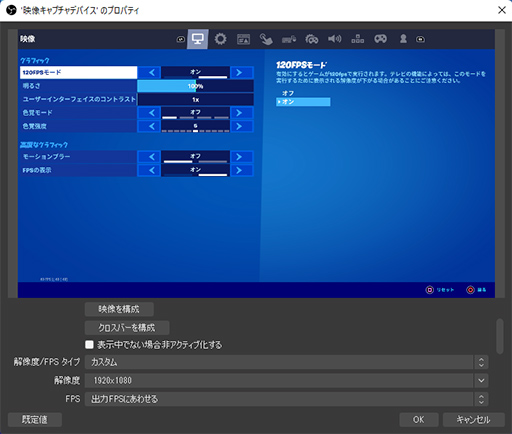The width and height of the screenshot is (512, 434).
Task: Select the オン option for 120FPS mode
Action: click(303, 102)
